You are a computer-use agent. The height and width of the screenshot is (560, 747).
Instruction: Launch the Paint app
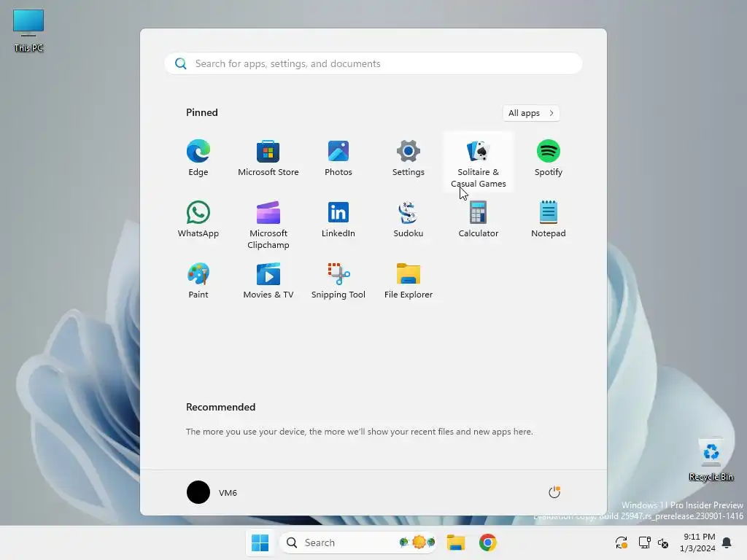tap(198, 281)
